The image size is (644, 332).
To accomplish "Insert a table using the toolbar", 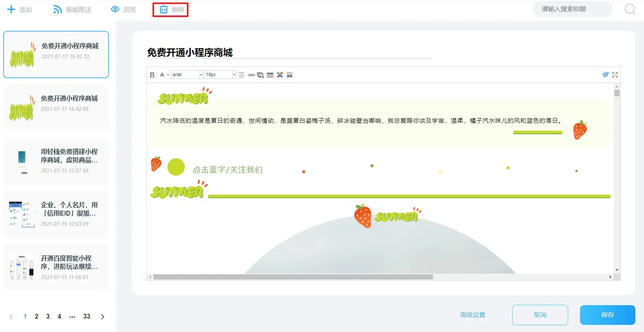I will 270,75.
